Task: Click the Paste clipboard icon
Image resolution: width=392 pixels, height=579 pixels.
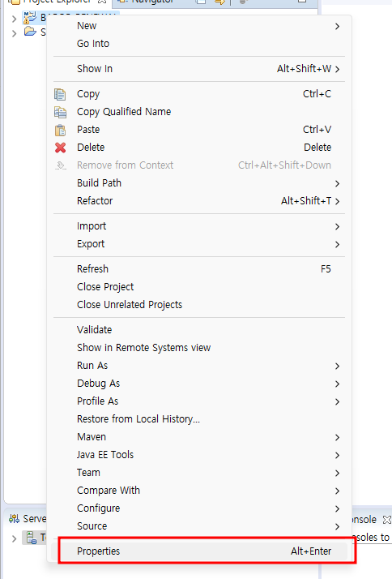Action: pos(60,130)
